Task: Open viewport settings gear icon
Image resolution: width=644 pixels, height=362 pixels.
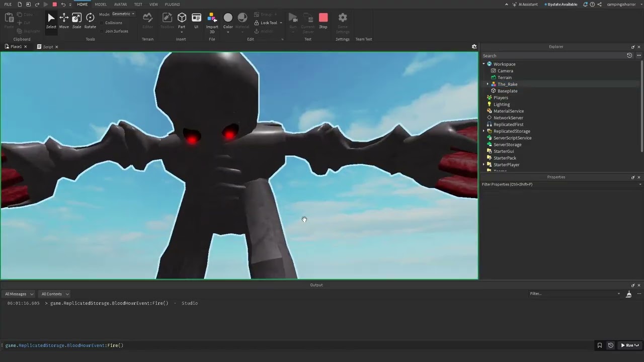Action: pyautogui.click(x=474, y=47)
